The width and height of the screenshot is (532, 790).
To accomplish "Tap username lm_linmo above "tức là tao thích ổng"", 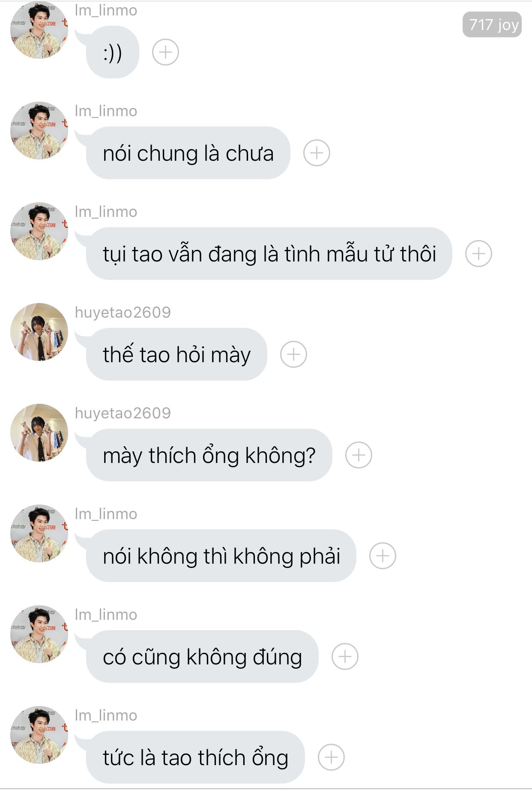I will click(106, 715).
